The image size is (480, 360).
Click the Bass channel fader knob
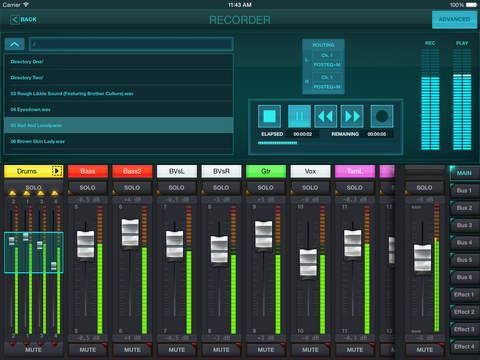[85, 244]
